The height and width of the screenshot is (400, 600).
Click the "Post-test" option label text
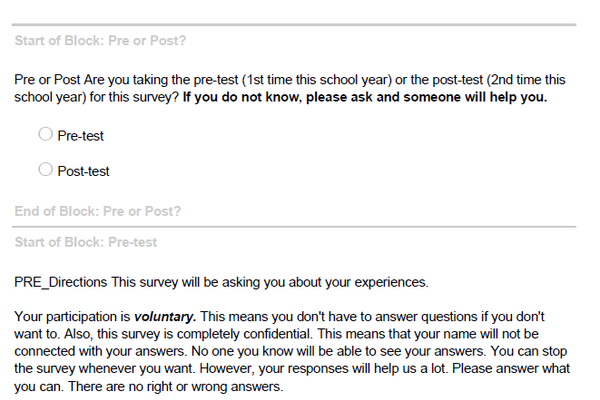pos(84,171)
